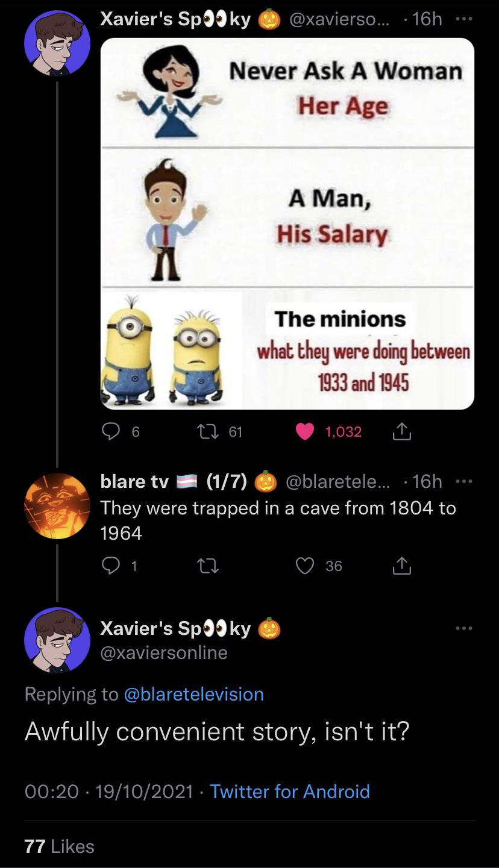Unlike the tweet with 1,032 likes
This screenshot has width=499, height=868.
click(x=306, y=431)
